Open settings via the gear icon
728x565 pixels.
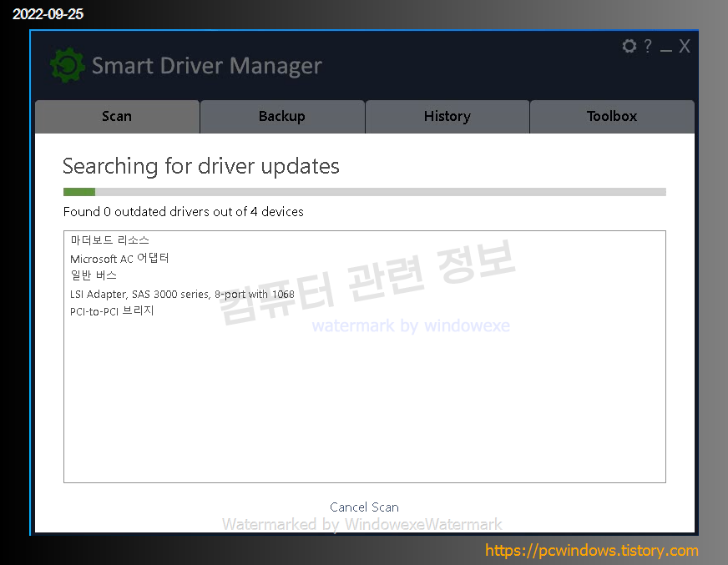(629, 46)
